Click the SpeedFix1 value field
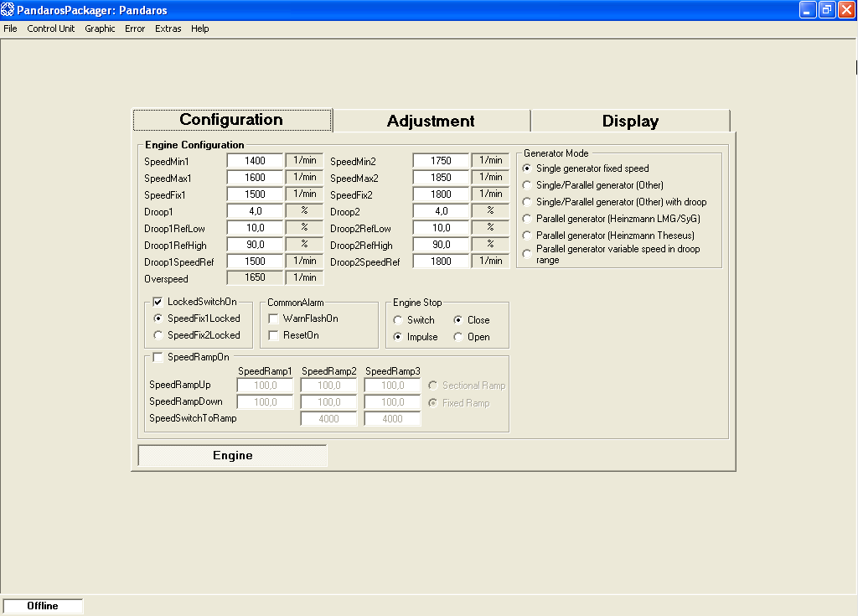 point(255,194)
